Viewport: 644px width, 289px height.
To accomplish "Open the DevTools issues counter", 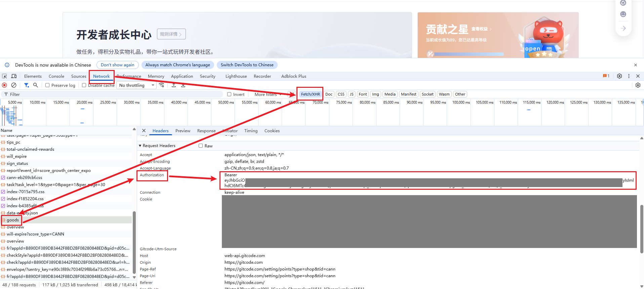I will (606, 76).
